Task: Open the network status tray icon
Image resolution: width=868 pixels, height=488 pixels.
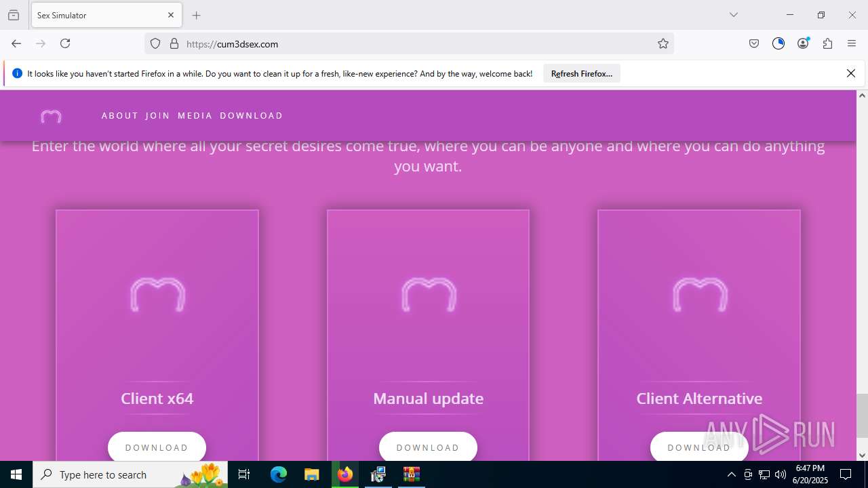Action: tap(764, 474)
